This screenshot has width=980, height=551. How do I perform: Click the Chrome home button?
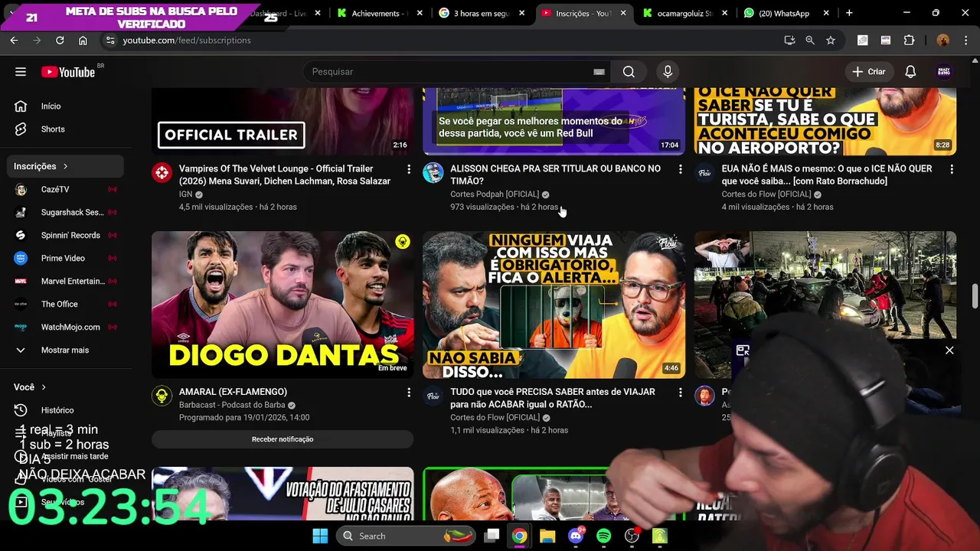[83, 41]
